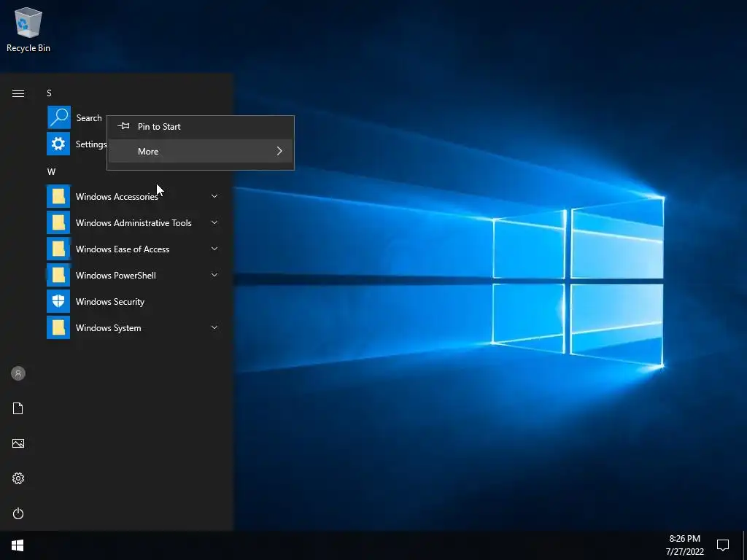
Task: Click the hamburger menu at top of Start
Action: click(18, 93)
